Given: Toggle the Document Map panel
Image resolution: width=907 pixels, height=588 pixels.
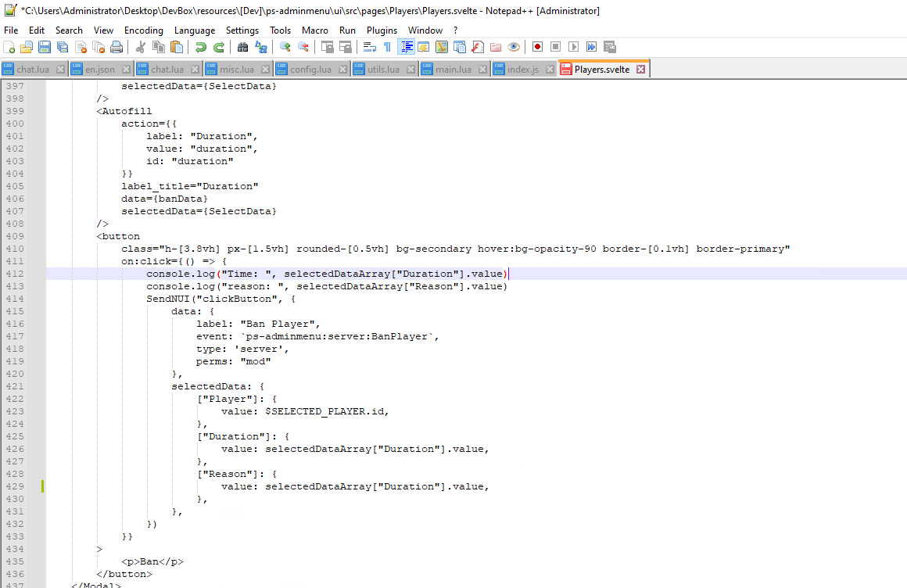Looking at the screenshot, I should [x=441, y=47].
